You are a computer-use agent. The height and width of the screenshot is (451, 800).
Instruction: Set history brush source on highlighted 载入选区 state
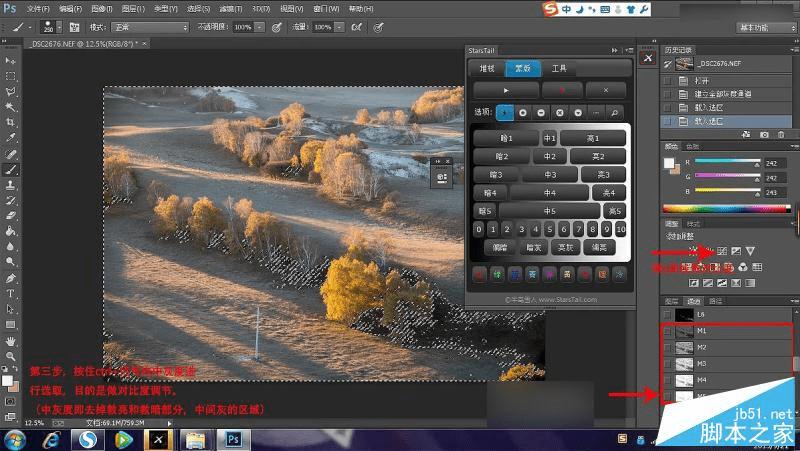click(667, 121)
